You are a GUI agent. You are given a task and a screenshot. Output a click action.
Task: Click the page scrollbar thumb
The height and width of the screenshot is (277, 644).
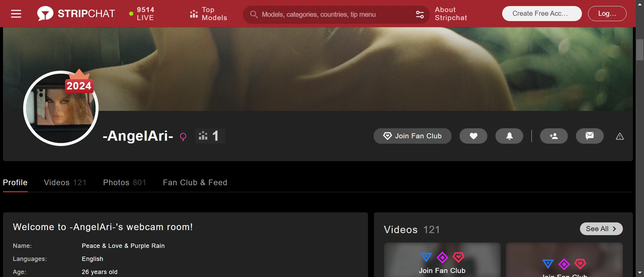pyautogui.click(x=640, y=50)
